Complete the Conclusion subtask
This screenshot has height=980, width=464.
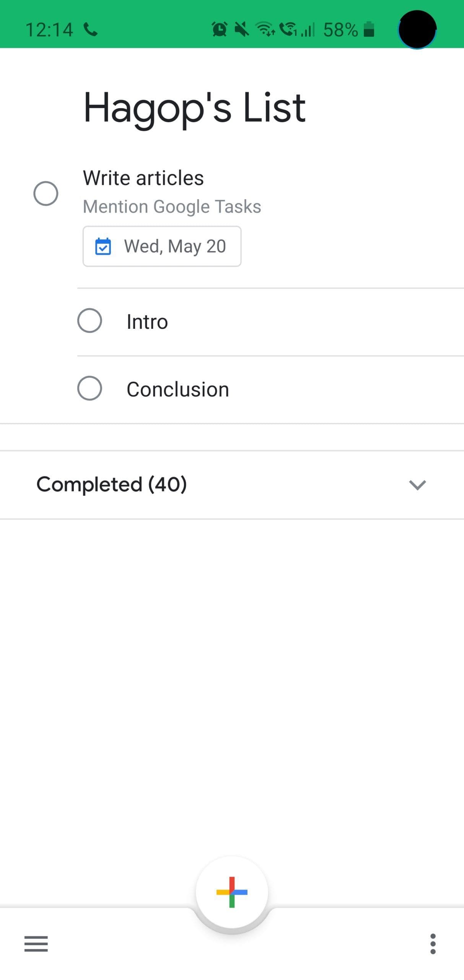click(90, 389)
